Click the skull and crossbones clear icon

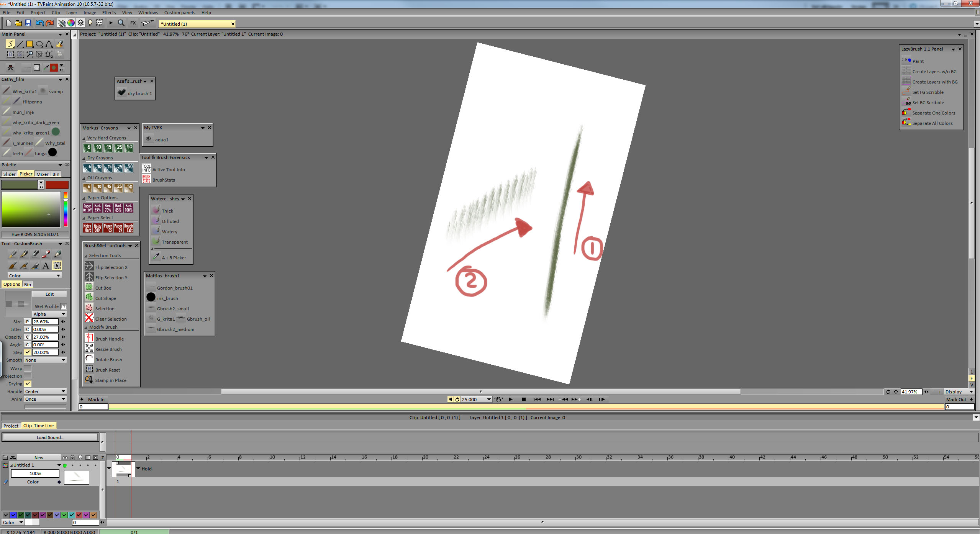pyautogui.click(x=10, y=67)
